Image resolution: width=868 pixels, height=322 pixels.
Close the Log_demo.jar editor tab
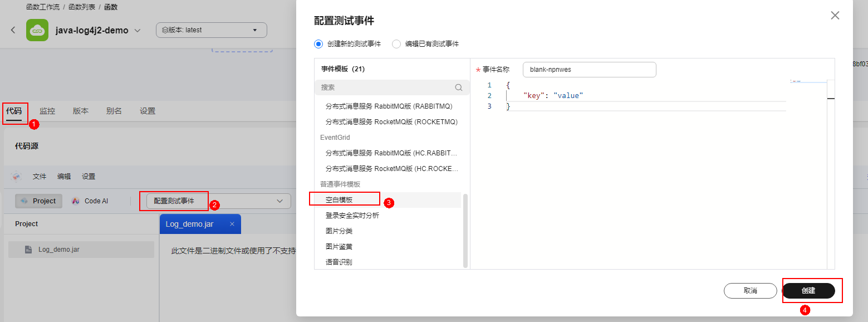point(232,224)
